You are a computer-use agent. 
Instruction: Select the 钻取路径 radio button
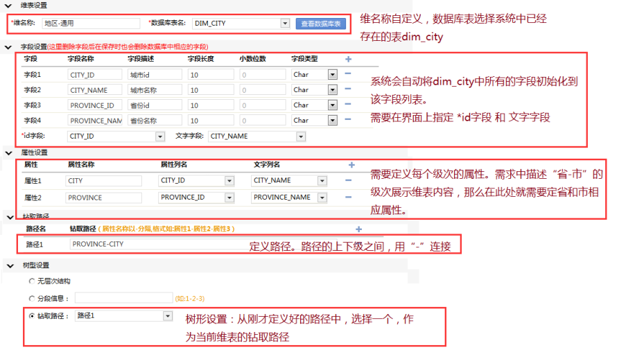tap(32, 316)
